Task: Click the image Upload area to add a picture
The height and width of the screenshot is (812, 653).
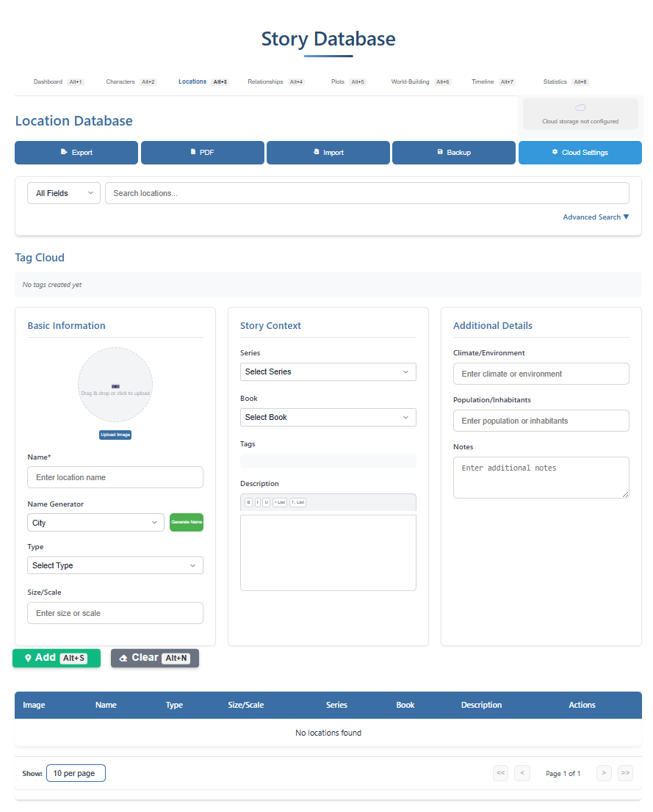Action: (115, 384)
